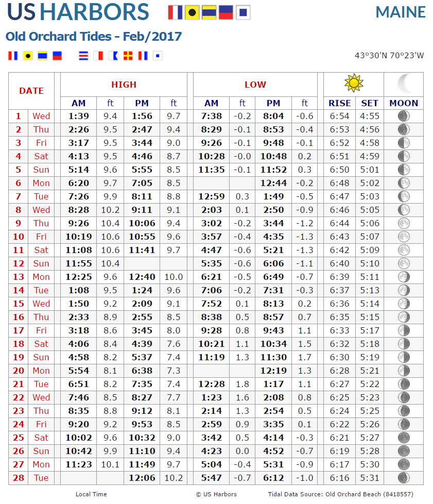Click moon phase icon for Thu the 23rd

[x=404, y=411]
